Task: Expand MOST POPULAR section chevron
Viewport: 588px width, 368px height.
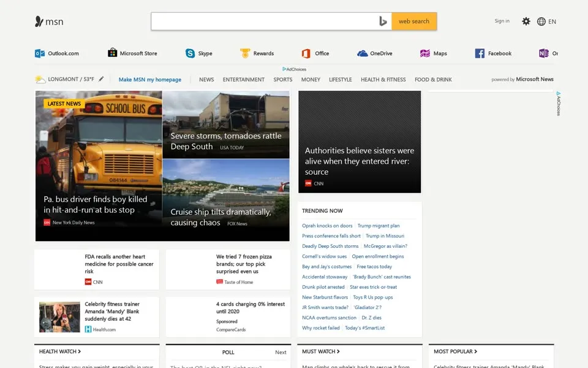Action: click(x=476, y=351)
